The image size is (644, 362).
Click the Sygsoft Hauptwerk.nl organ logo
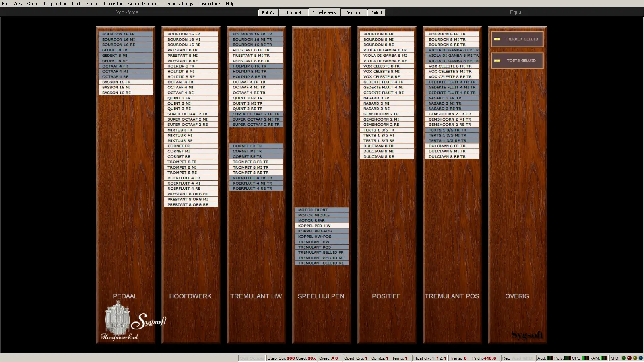click(133, 322)
